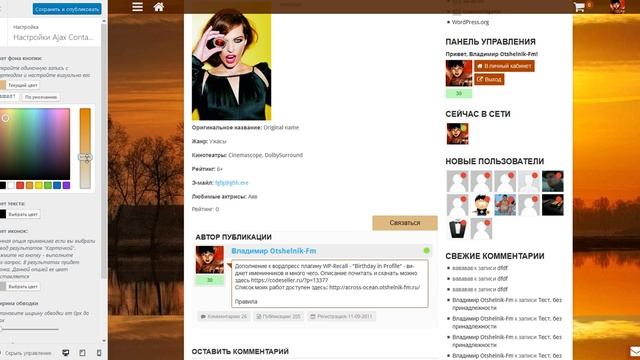Click first default avatar in new users
The image size is (640, 360).
pos(458,181)
